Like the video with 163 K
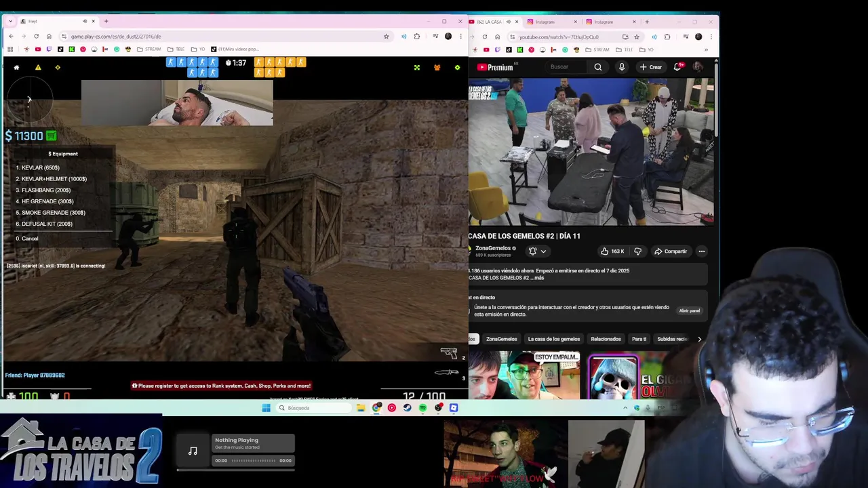This screenshot has width=868, height=488. coord(612,251)
